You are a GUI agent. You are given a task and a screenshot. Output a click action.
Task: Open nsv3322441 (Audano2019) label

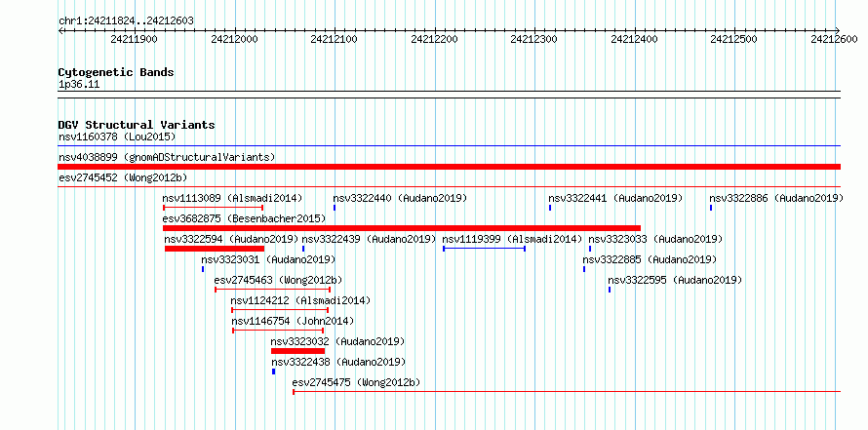615,198
